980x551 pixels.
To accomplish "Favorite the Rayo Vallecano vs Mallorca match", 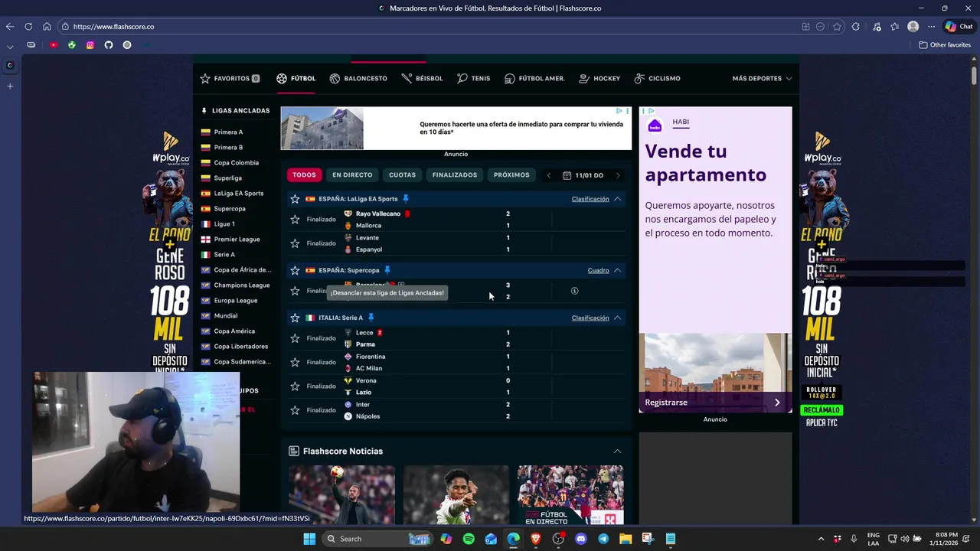I will point(295,220).
